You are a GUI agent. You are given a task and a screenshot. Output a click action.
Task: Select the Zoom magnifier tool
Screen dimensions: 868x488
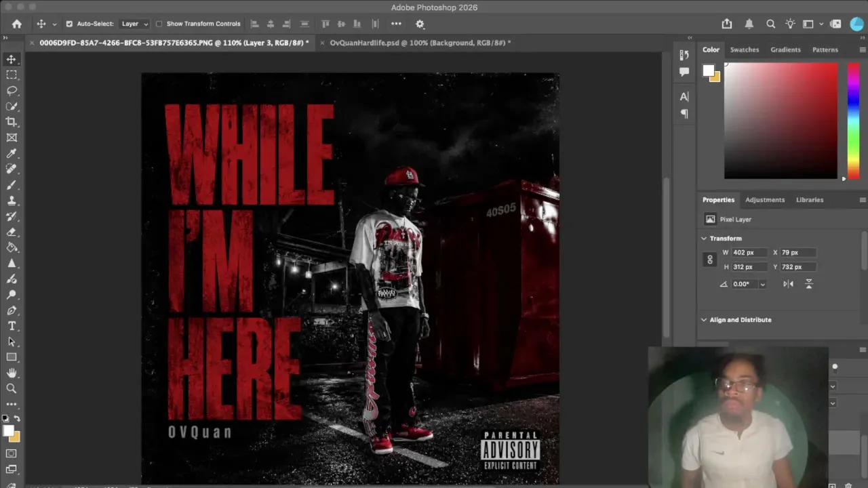click(12, 388)
